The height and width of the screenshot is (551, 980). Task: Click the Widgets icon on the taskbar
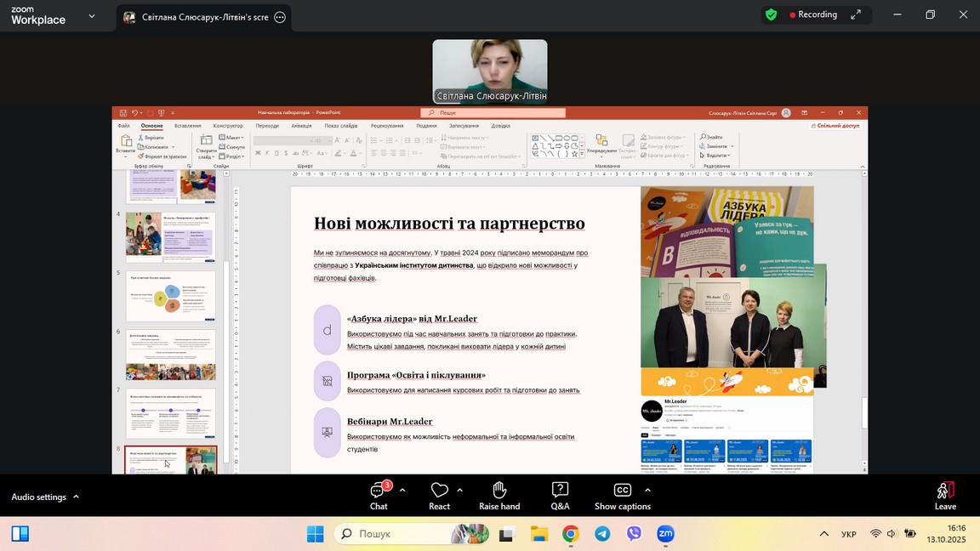click(20, 534)
